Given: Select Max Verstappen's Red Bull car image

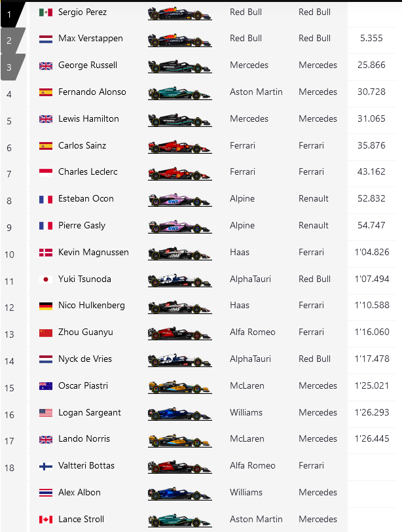Looking at the screenshot, I should pyautogui.click(x=179, y=39).
